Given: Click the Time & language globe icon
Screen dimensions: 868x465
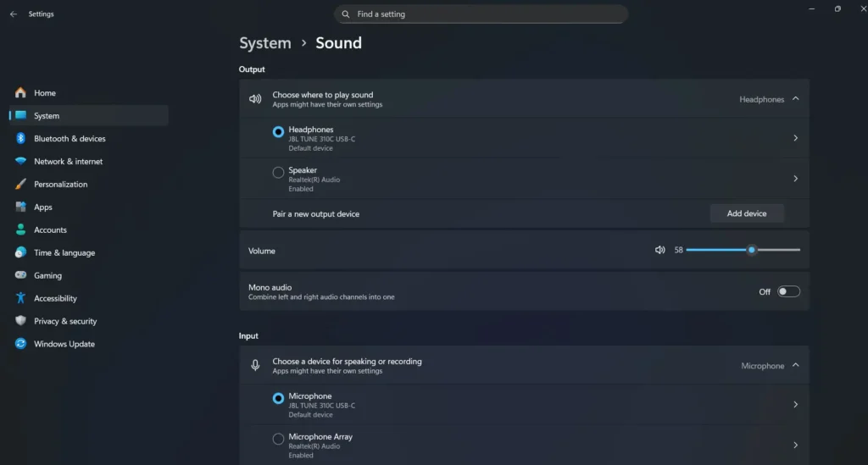Looking at the screenshot, I should (x=20, y=252).
